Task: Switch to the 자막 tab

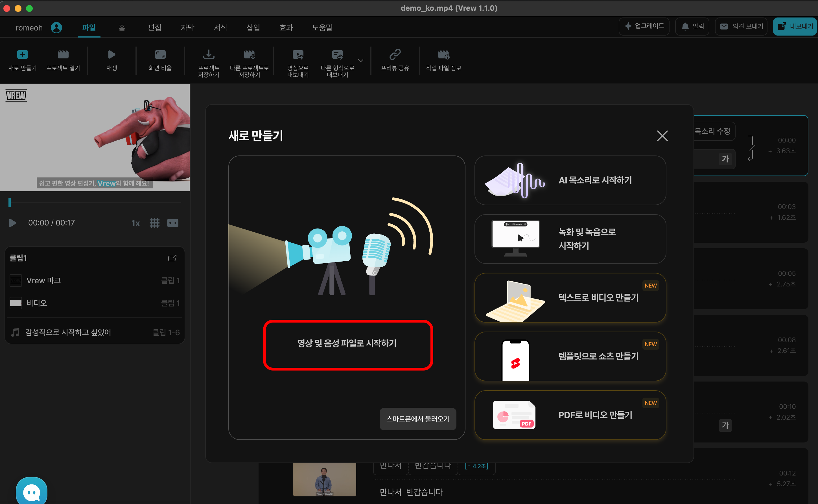Action: pyautogui.click(x=187, y=27)
